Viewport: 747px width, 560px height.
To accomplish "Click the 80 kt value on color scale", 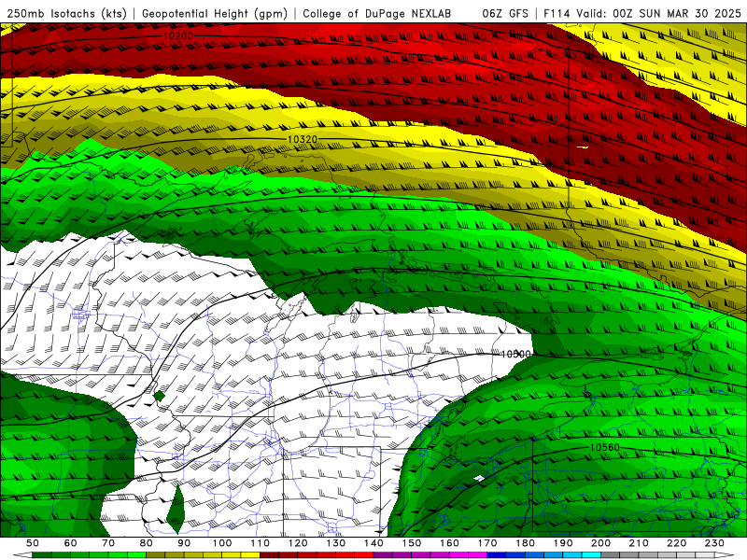I will 147,543.
